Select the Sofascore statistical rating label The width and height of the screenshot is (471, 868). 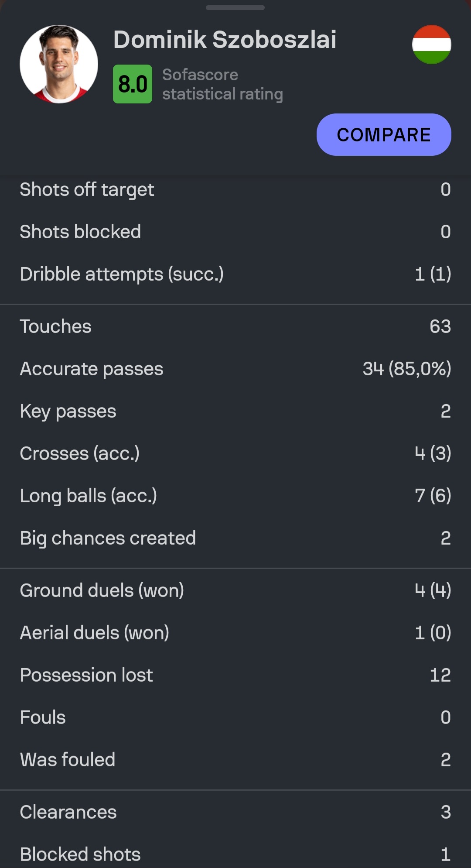point(223,84)
